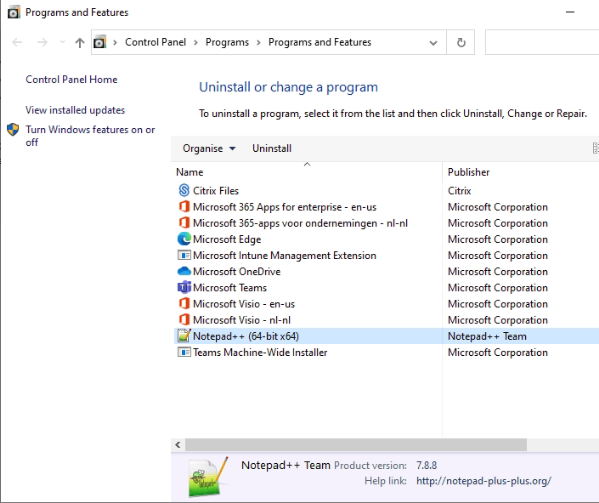Screen dimensions: 599x503
Task: Select Microsoft Visio - en-us entry
Action: [244, 304]
